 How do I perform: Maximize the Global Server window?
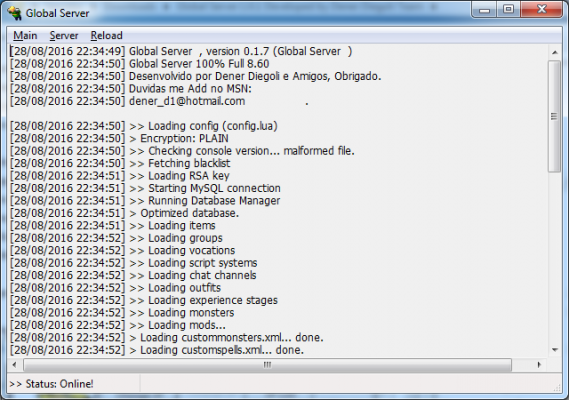pyautogui.click(x=508, y=10)
